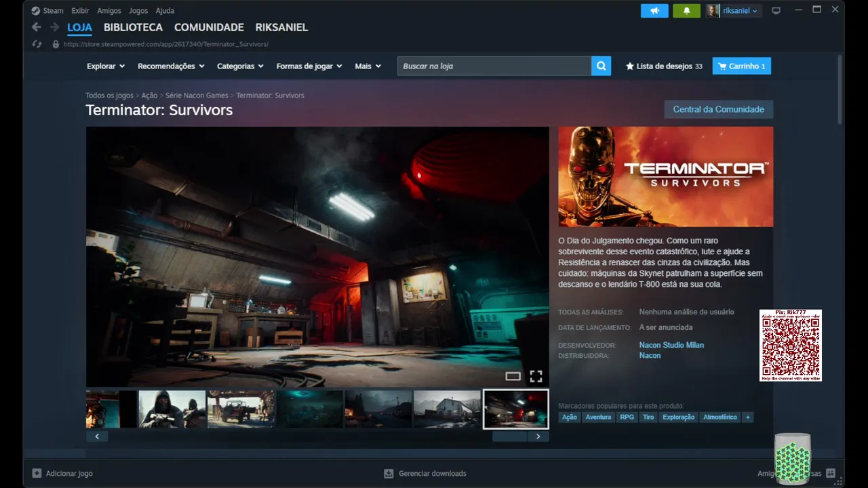Screen dimensions: 868x488
Task: Expand the Mais dropdown menu
Action: point(368,66)
